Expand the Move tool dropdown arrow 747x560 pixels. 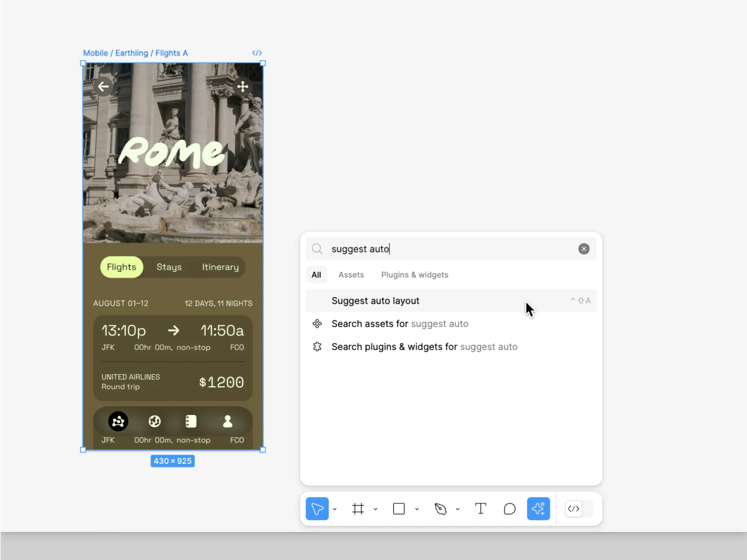335,509
